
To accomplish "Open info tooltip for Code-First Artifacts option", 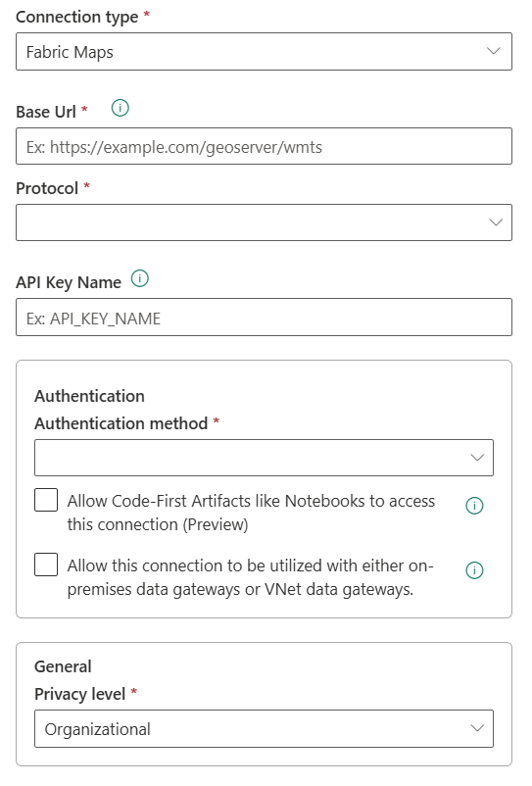I will 474,506.
